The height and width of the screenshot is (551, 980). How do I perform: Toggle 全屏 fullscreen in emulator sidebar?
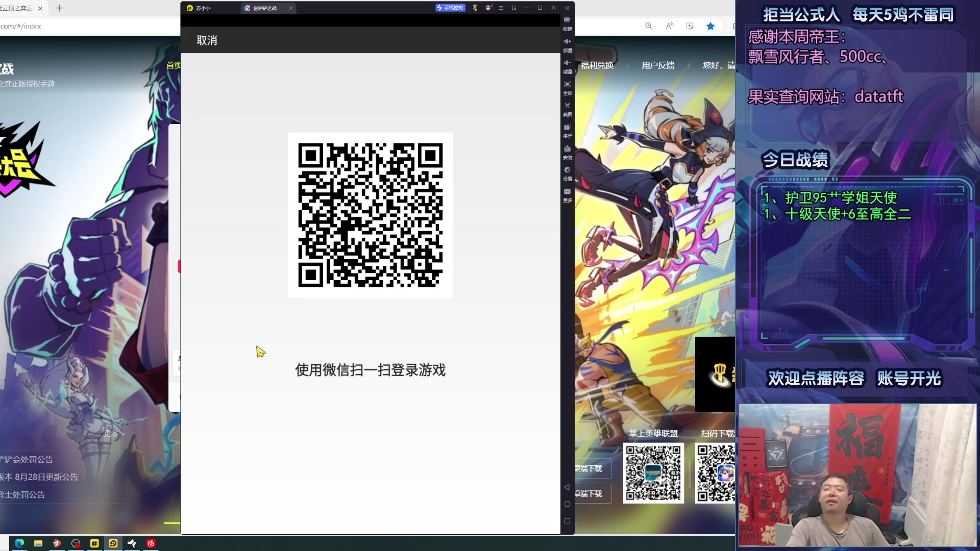[x=567, y=88]
